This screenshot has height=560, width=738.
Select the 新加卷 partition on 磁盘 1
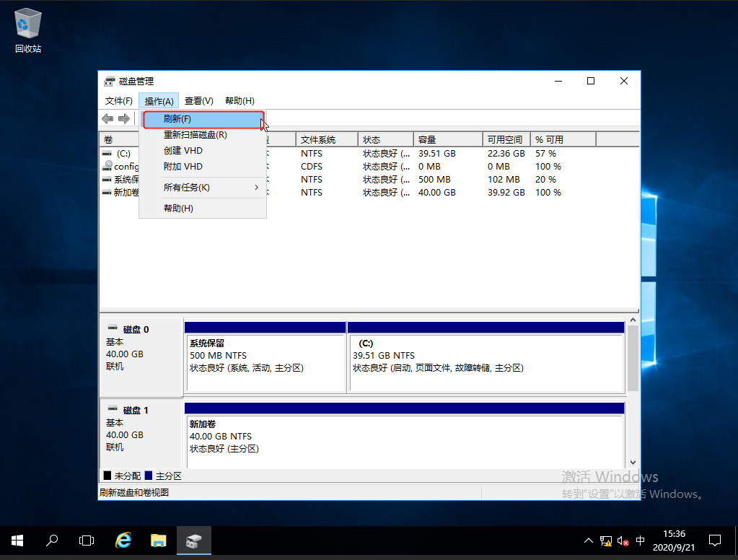[x=404, y=436]
